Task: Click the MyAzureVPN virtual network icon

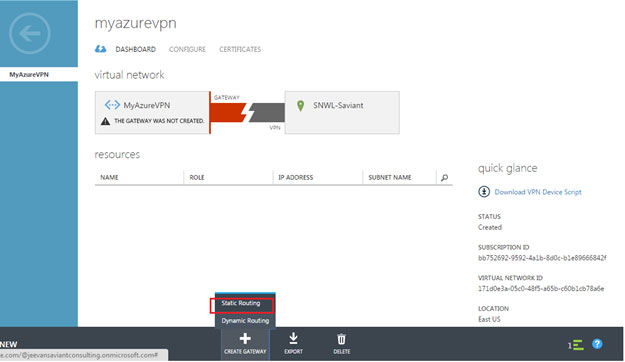Action: click(112, 105)
